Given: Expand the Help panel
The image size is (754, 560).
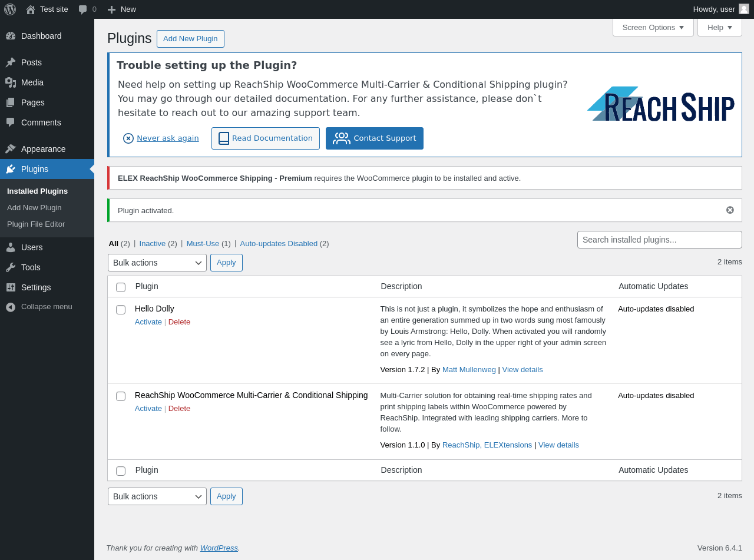Looking at the screenshot, I should (x=720, y=28).
